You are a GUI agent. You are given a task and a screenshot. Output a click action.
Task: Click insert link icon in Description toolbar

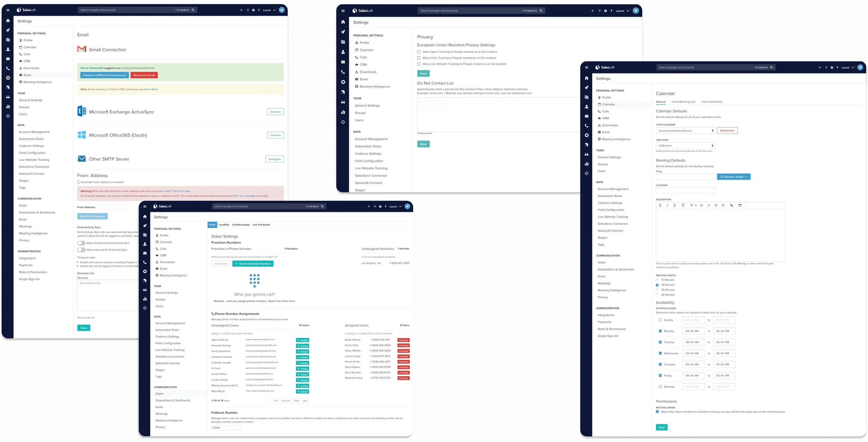click(732, 206)
